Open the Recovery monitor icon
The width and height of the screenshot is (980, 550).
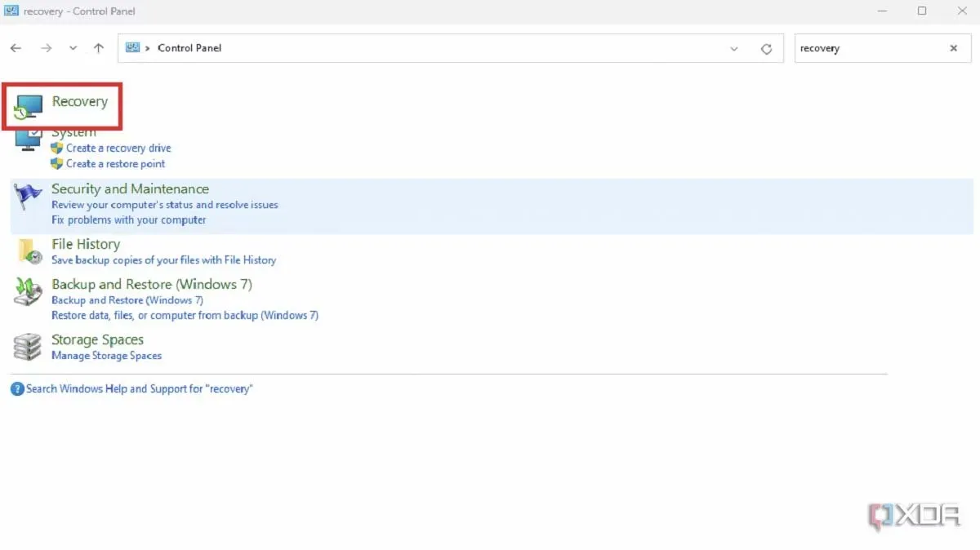[x=28, y=107]
